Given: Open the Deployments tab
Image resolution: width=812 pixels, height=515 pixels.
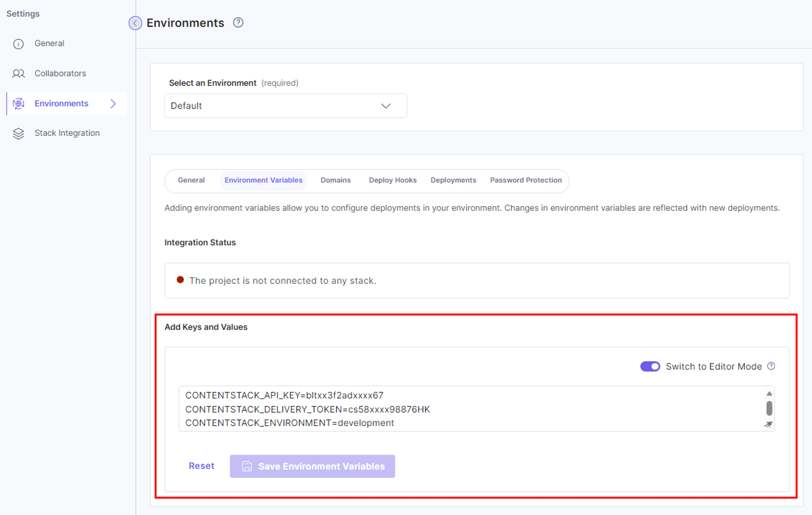Looking at the screenshot, I should [453, 180].
